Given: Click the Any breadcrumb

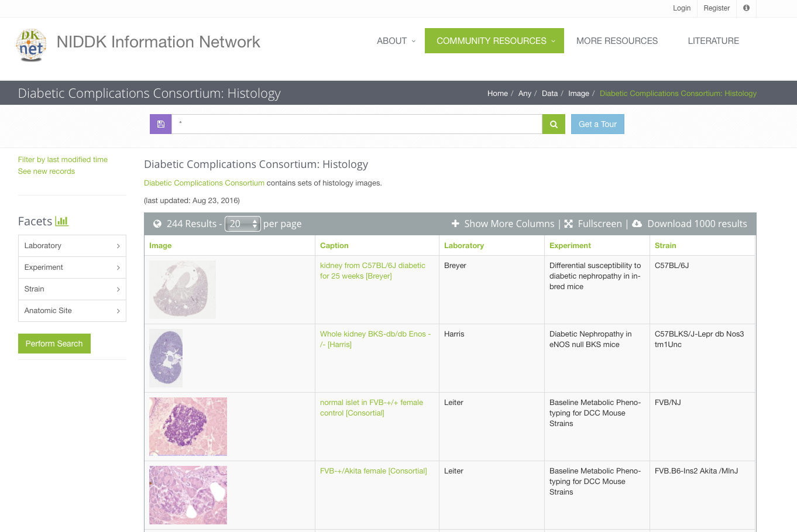Looking at the screenshot, I should (x=525, y=94).
